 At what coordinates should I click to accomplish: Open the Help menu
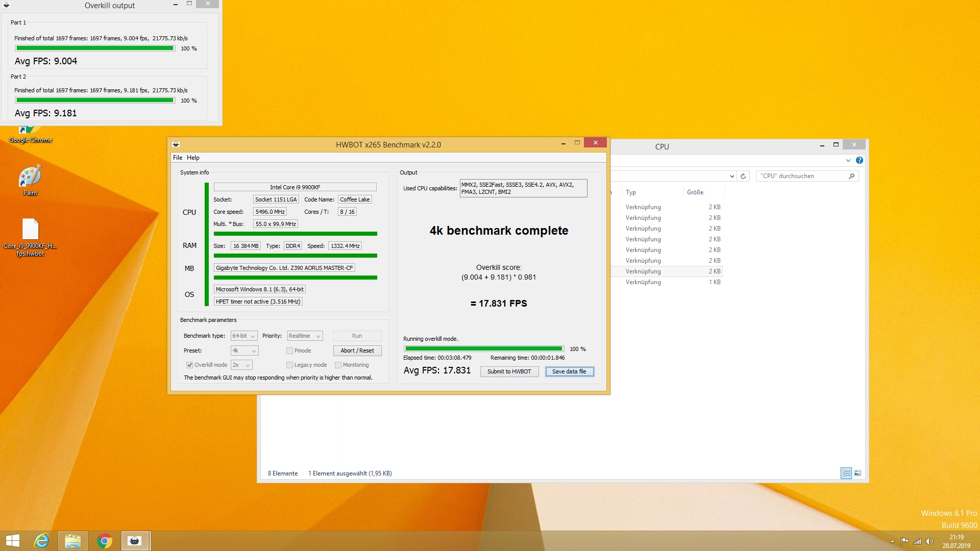(193, 158)
